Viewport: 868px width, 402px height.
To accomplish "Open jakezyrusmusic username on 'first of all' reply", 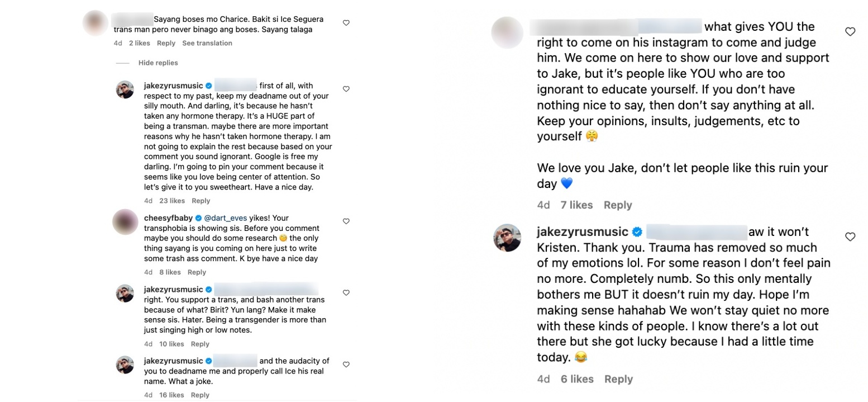I will coord(173,86).
